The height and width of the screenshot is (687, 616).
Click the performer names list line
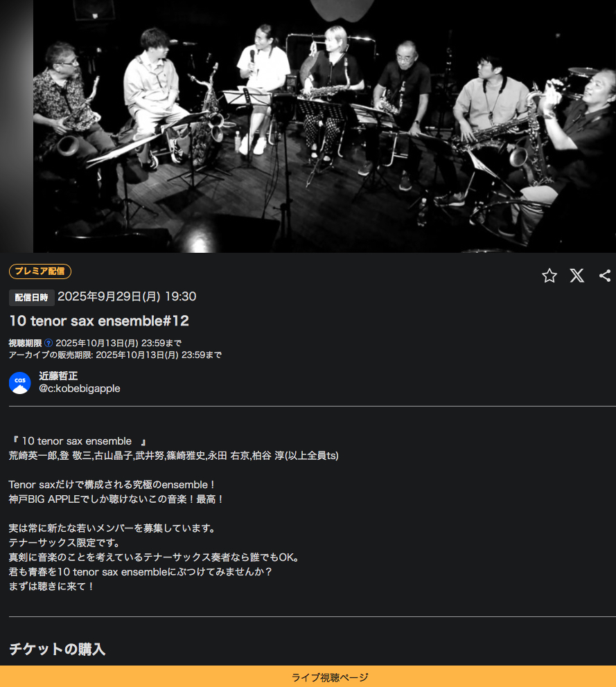pos(174,456)
